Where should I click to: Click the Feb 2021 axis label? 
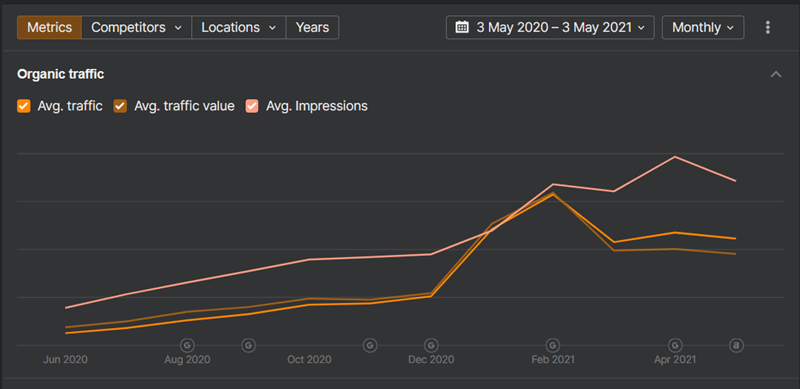coord(553,360)
